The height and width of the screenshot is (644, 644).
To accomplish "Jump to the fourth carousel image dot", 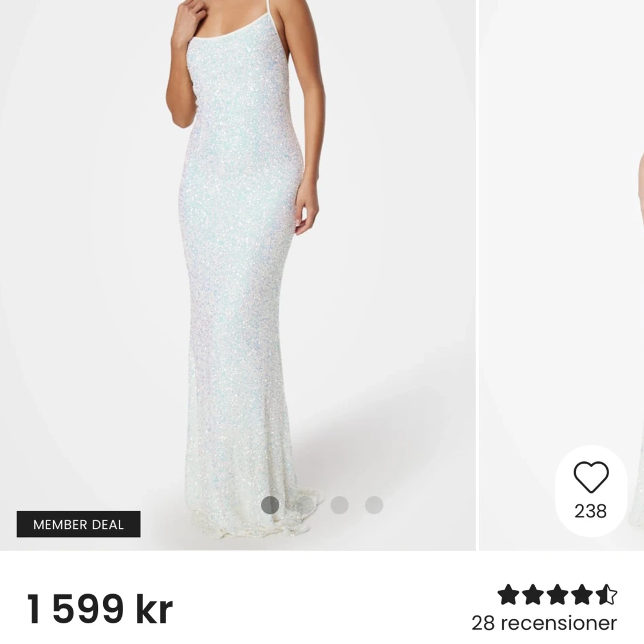I will pos(374,505).
